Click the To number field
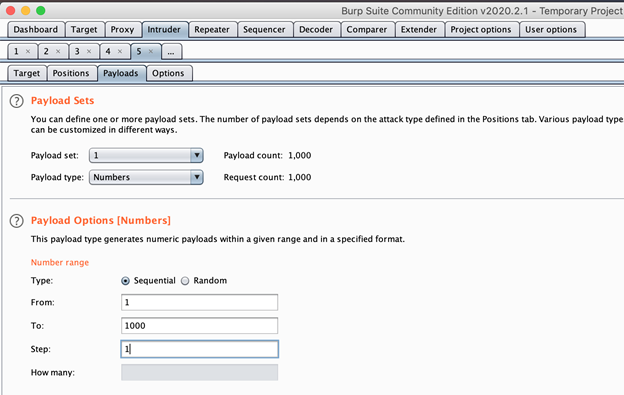Screen dimensions: 624x395 (x=199, y=326)
